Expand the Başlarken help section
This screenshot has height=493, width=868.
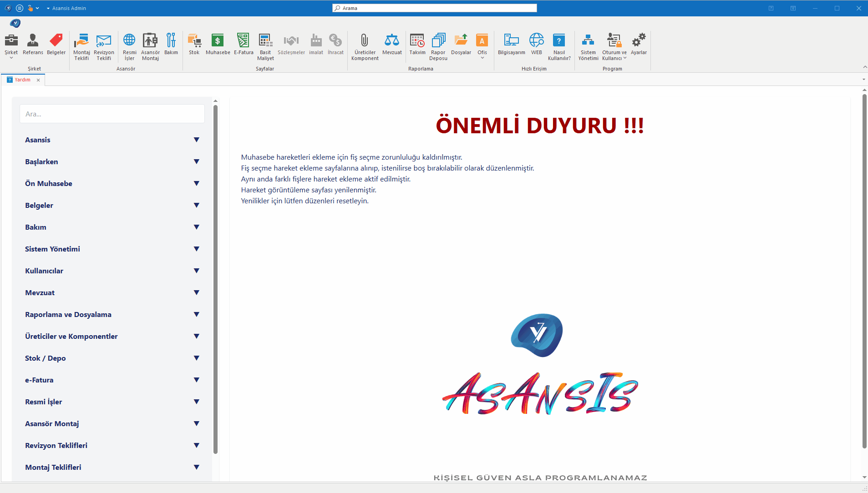tap(112, 161)
